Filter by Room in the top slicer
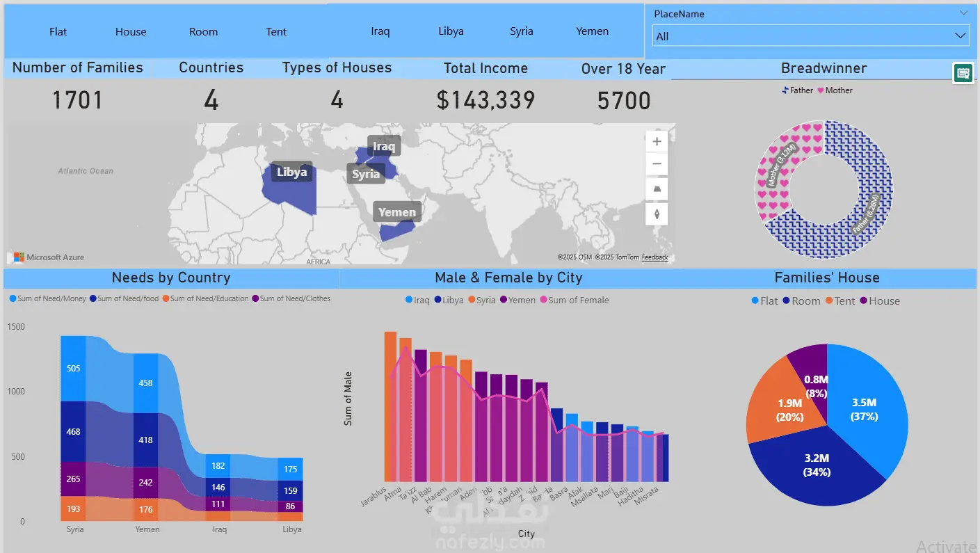This screenshot has width=980, height=553. point(203,32)
